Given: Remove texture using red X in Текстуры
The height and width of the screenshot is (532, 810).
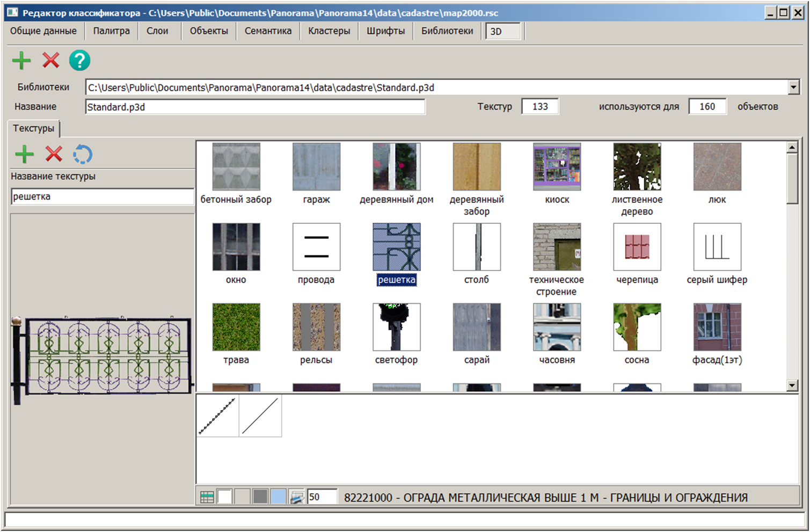Looking at the screenshot, I should pyautogui.click(x=54, y=155).
